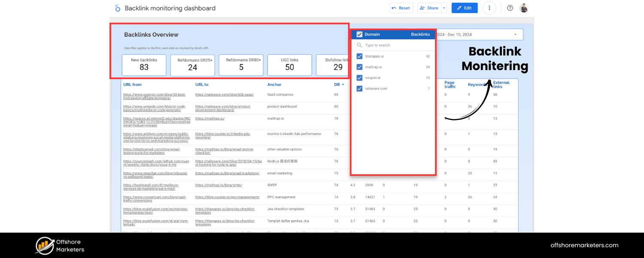Open the three-dot more options menu

489,8
